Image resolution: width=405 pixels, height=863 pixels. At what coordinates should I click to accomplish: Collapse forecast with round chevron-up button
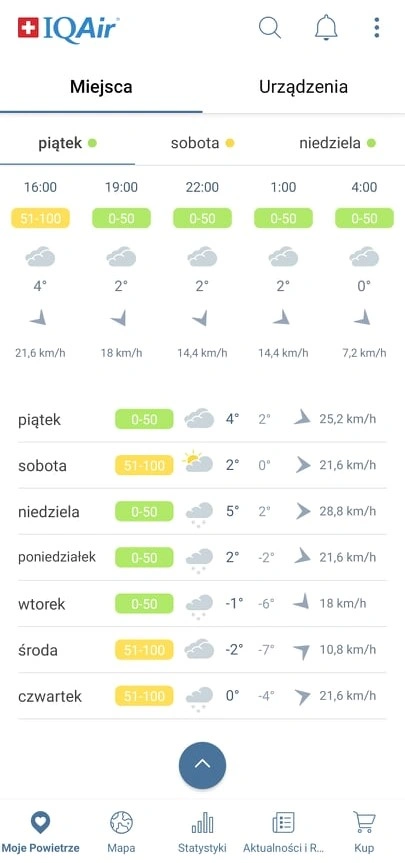pos(202,765)
